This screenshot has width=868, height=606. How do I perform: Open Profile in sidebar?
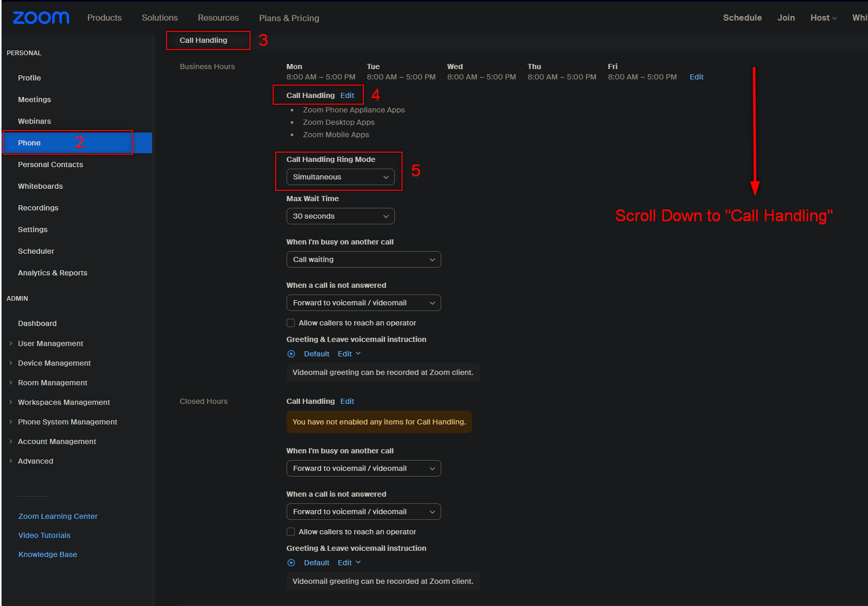pos(29,78)
